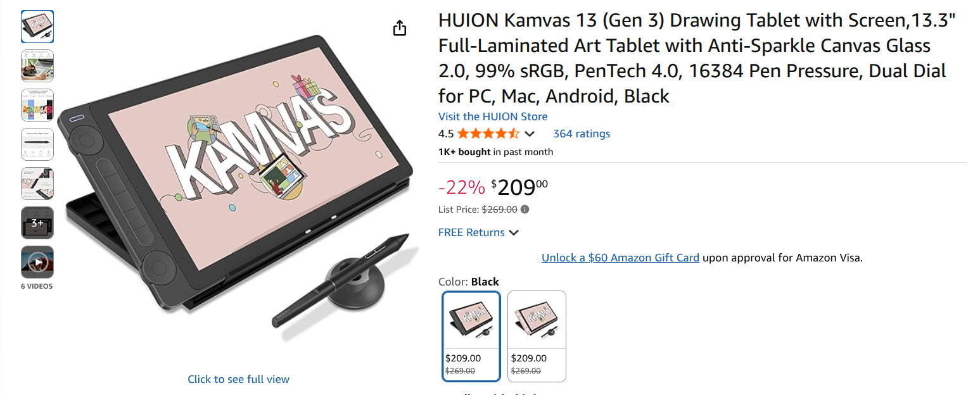Open the list price info icon
This screenshot has height=395, width=980.
[x=525, y=210]
